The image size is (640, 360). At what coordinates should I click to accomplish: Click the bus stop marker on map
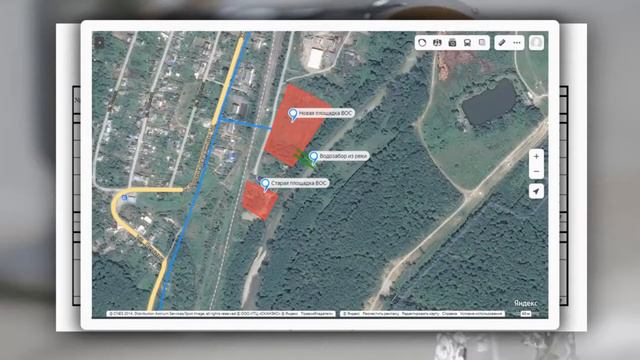tap(124, 198)
